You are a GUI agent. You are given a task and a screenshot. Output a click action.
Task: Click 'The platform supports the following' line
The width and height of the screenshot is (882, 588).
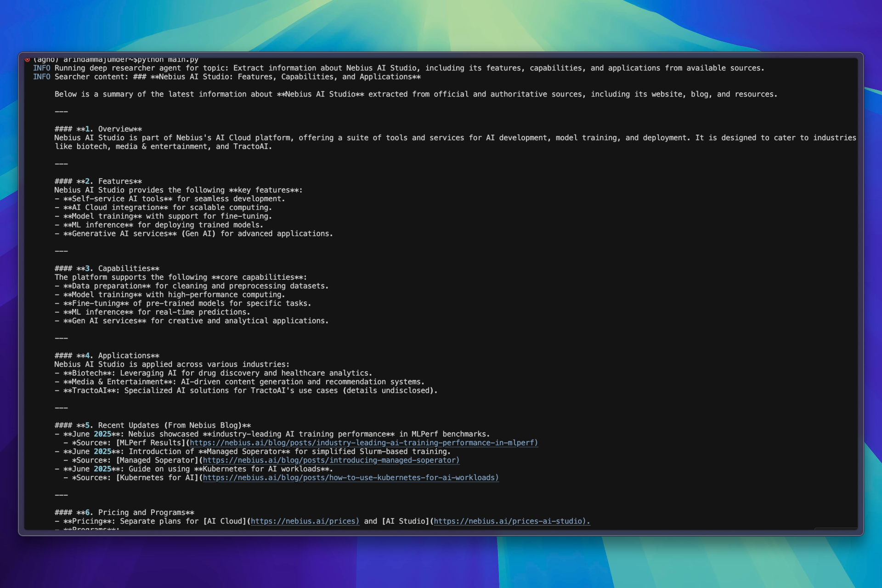click(181, 277)
